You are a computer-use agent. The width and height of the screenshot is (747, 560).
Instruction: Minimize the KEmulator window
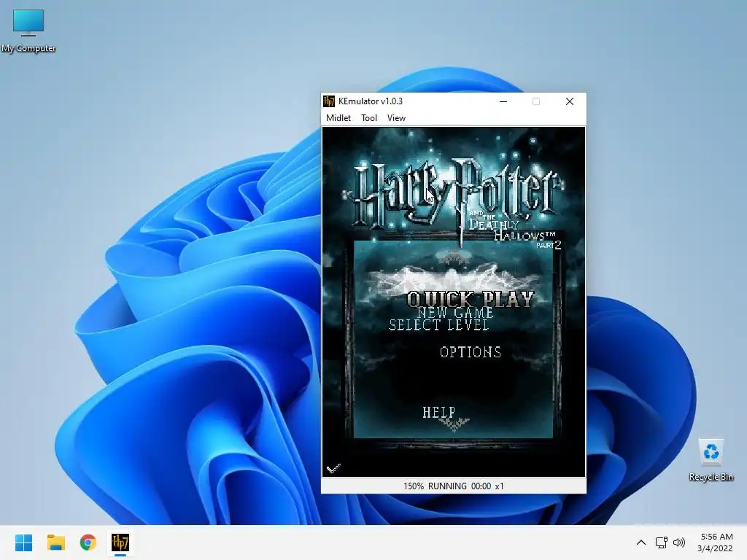click(503, 101)
